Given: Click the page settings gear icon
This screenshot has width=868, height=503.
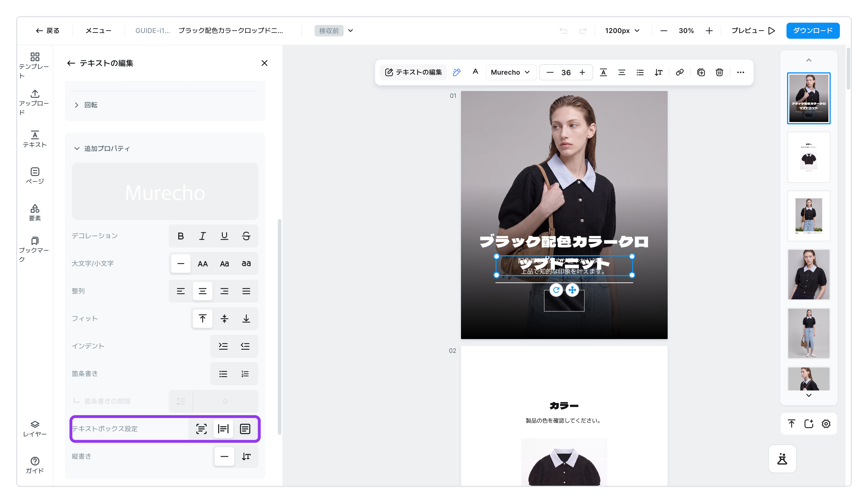Looking at the screenshot, I should tap(826, 424).
